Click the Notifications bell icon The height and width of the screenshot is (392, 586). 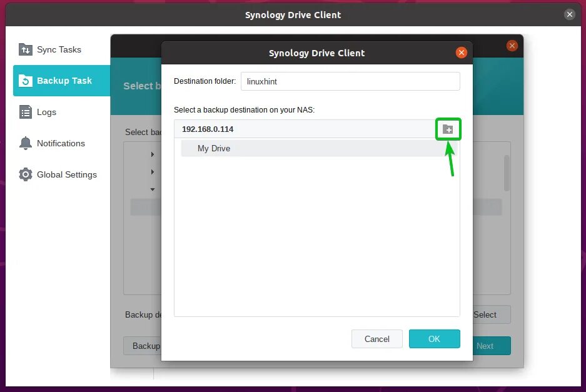click(26, 143)
